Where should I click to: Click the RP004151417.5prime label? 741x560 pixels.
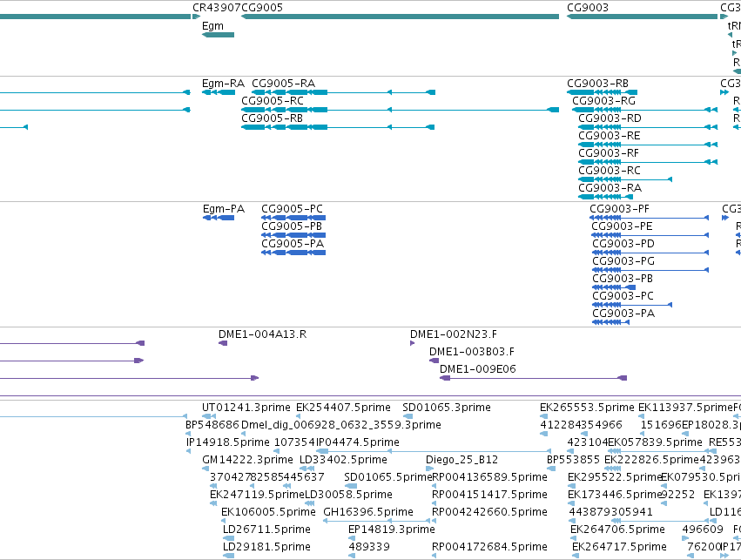click(x=489, y=495)
